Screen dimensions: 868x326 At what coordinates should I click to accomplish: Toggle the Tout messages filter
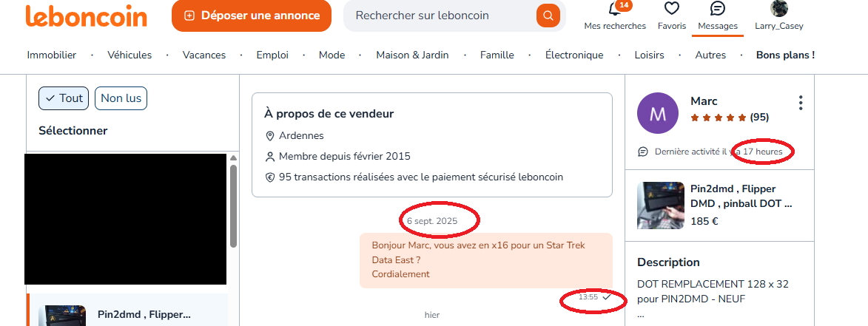64,98
